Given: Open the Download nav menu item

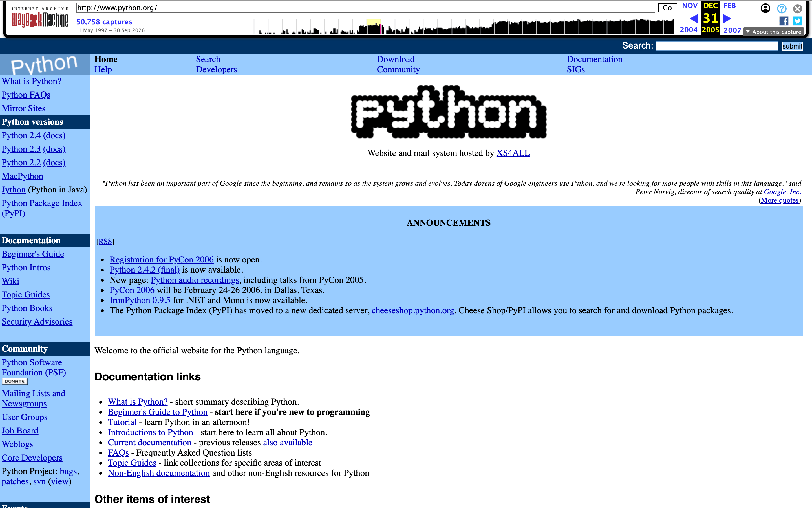Looking at the screenshot, I should pos(396,59).
